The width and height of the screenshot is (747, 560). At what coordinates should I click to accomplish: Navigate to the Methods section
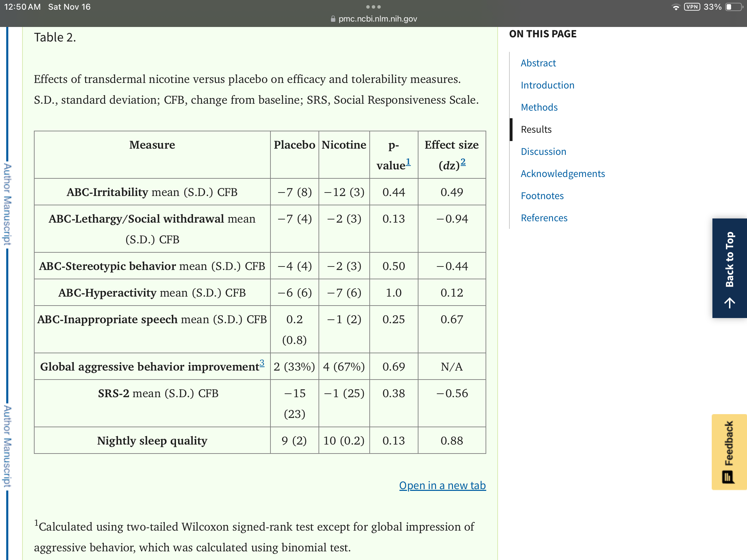pos(539,107)
